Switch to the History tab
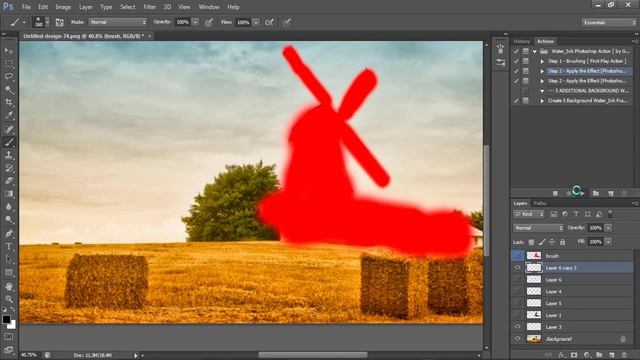This screenshot has width=640, height=360. 522,41
